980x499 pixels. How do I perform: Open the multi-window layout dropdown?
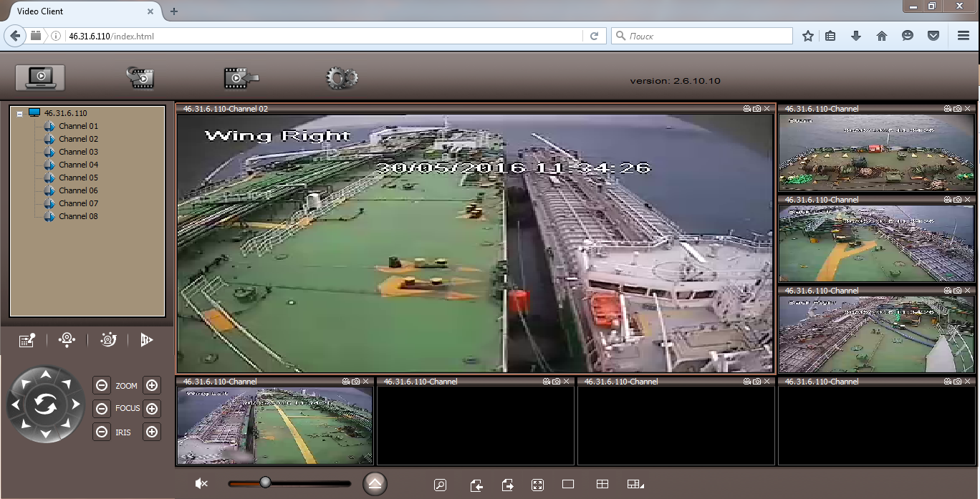pyautogui.click(x=635, y=485)
